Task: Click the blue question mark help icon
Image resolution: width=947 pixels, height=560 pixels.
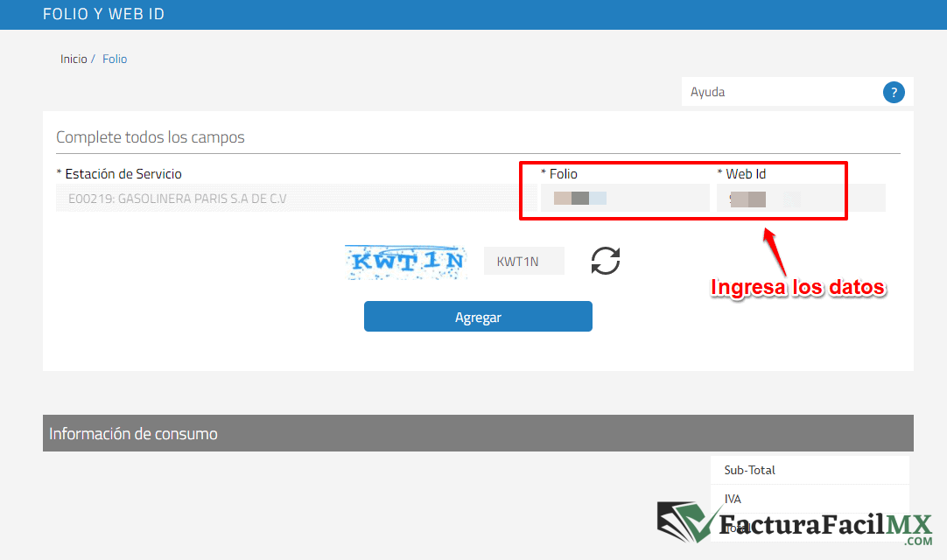Action: pos(893,92)
